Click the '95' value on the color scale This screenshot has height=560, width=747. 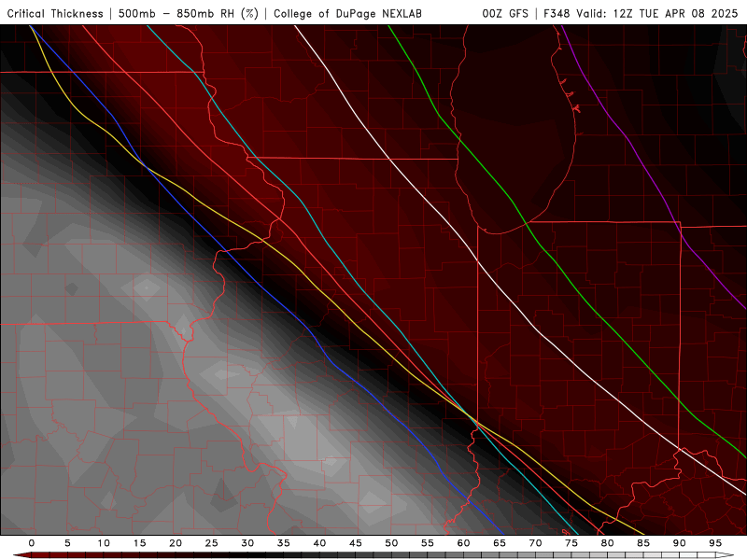(715, 543)
